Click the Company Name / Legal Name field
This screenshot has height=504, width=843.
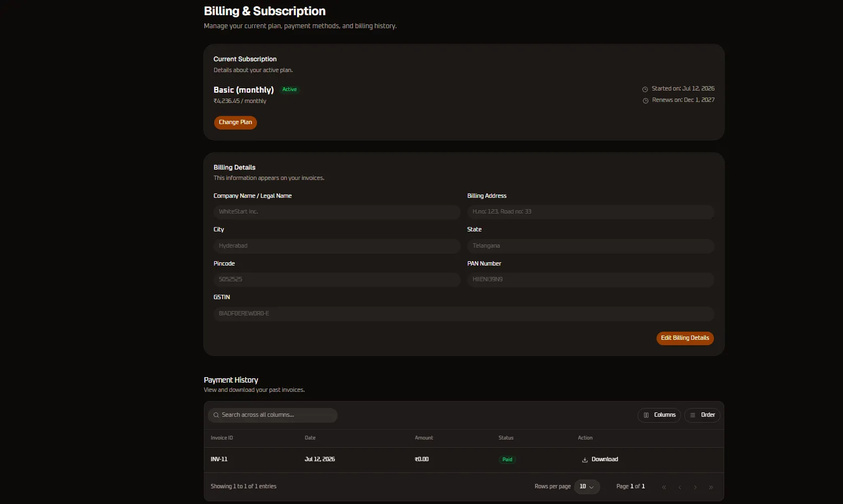point(337,212)
